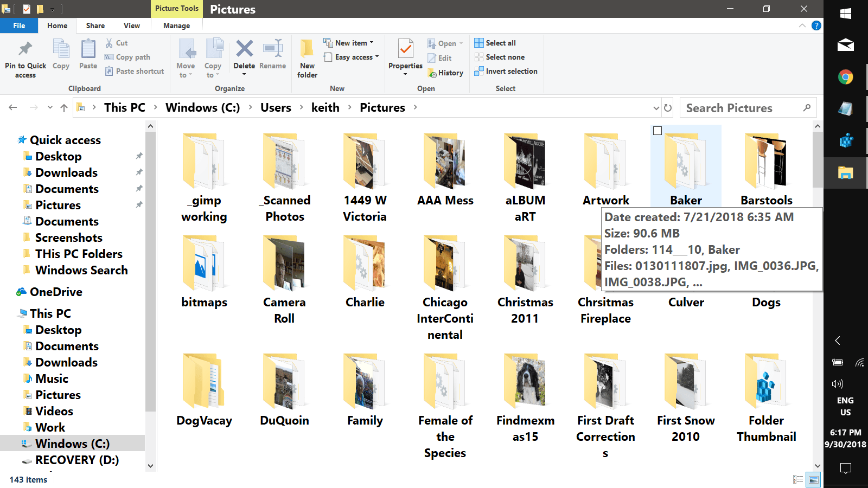Open Chrome from the taskbar

click(x=845, y=77)
